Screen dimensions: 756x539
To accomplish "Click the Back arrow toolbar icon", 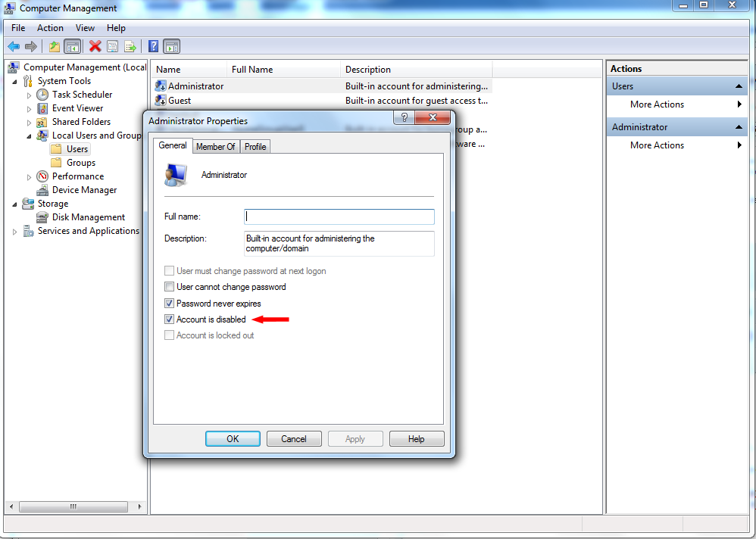I will tap(14, 47).
